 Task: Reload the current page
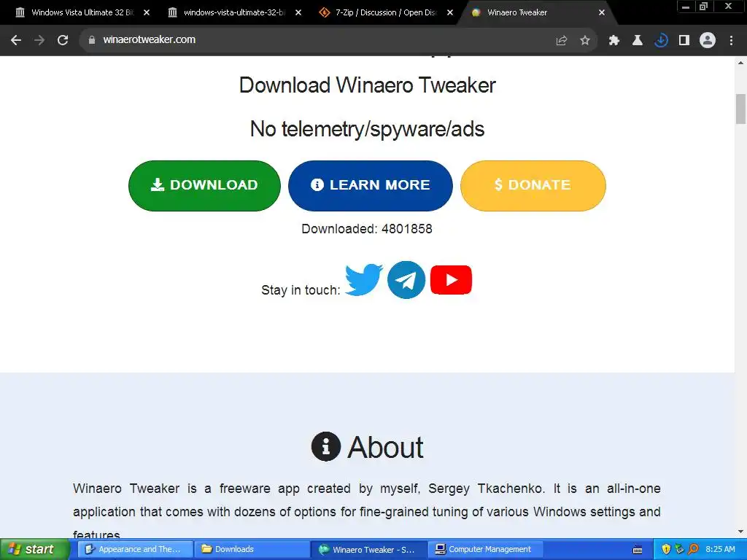click(x=63, y=40)
